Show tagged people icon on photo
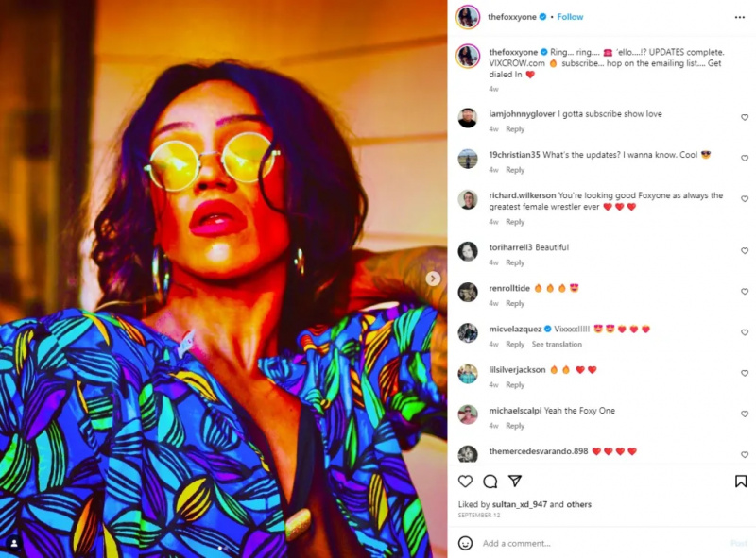 pyautogui.click(x=14, y=543)
